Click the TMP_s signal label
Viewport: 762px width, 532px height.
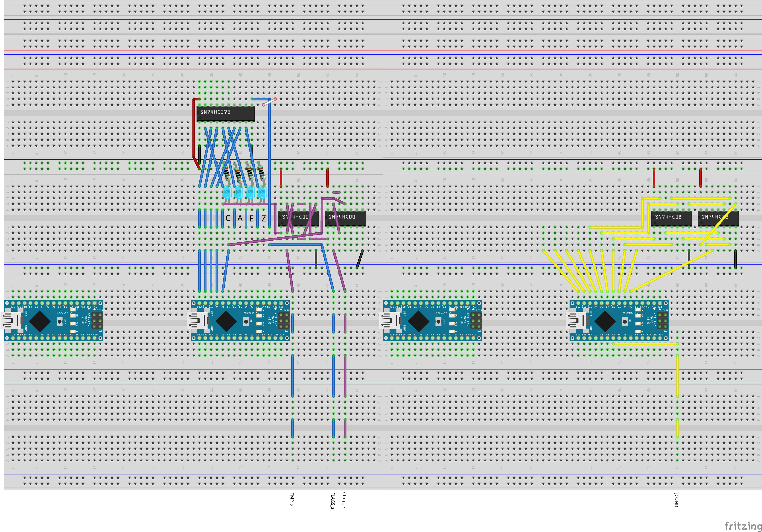coord(292,499)
